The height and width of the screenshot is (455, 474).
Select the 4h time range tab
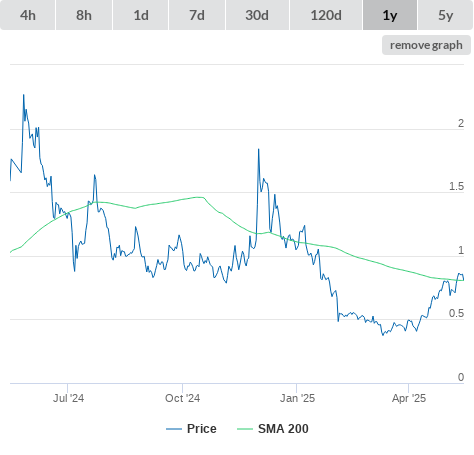[x=28, y=15]
